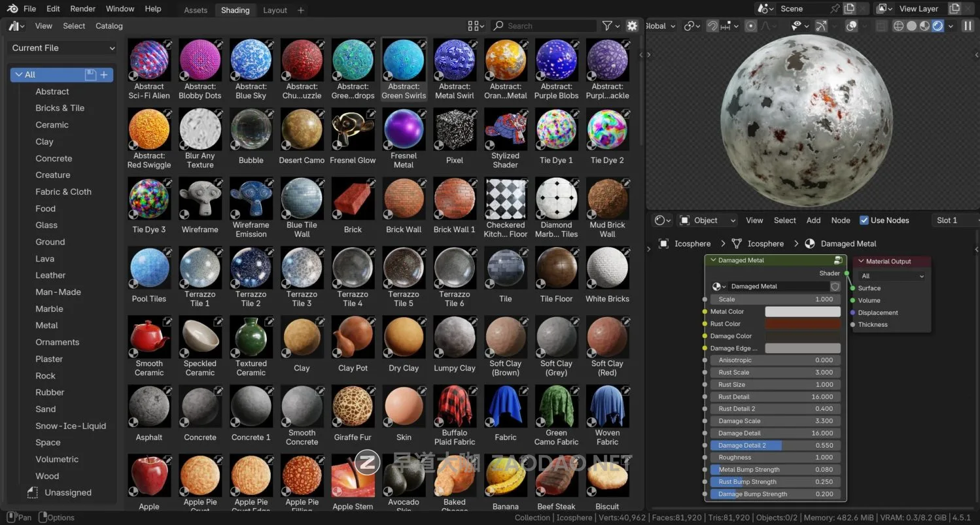Open the Object shader type dropdown

tap(707, 220)
